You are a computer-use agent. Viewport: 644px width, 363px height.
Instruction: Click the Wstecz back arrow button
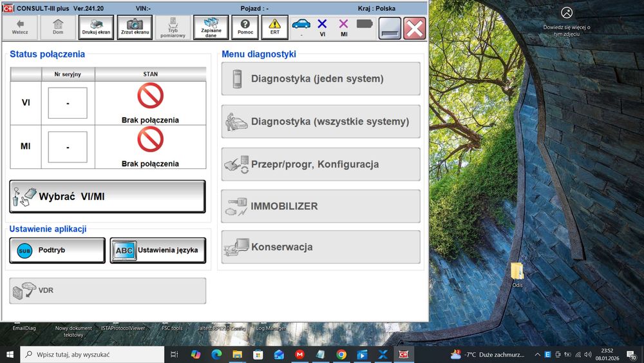pyautogui.click(x=20, y=28)
